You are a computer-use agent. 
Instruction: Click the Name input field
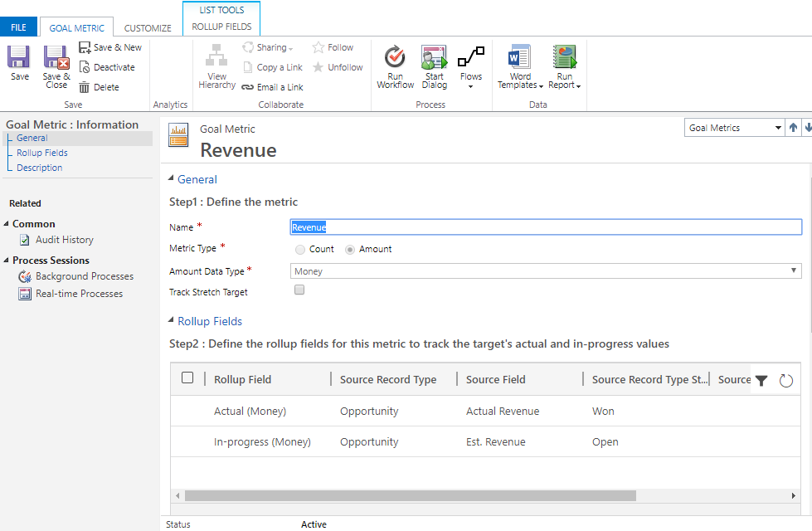(546, 227)
